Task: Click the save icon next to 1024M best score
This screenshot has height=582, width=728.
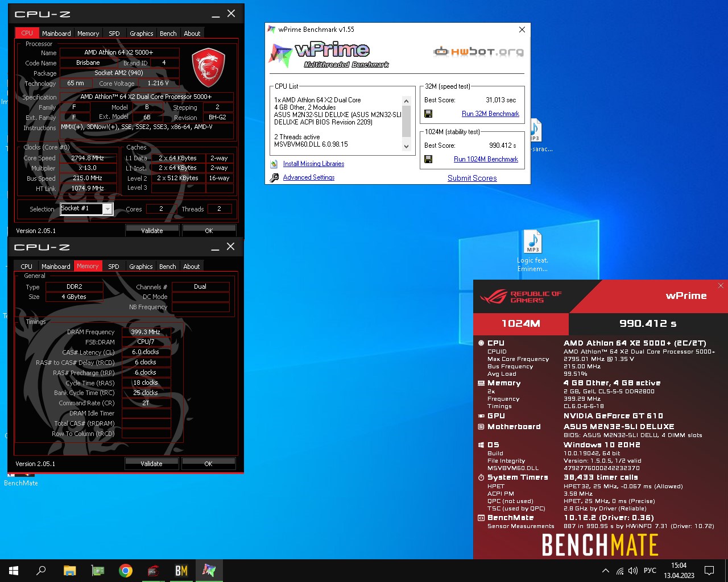Action: [428, 159]
